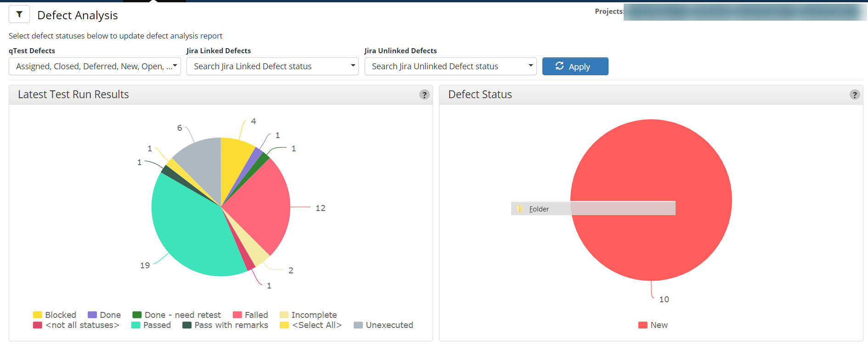Viewport: 868px width, 344px height.
Task: Click the folder icon in tooltip
Action: pos(519,209)
